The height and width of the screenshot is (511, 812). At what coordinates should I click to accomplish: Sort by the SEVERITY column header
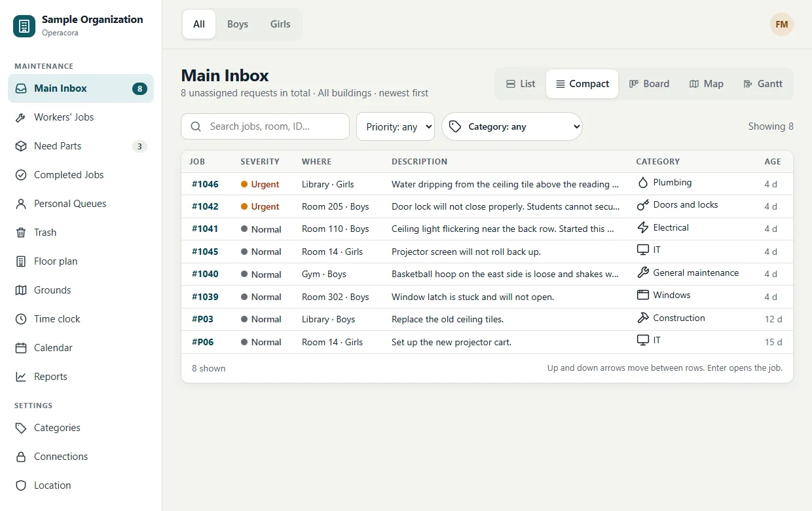[260, 162]
